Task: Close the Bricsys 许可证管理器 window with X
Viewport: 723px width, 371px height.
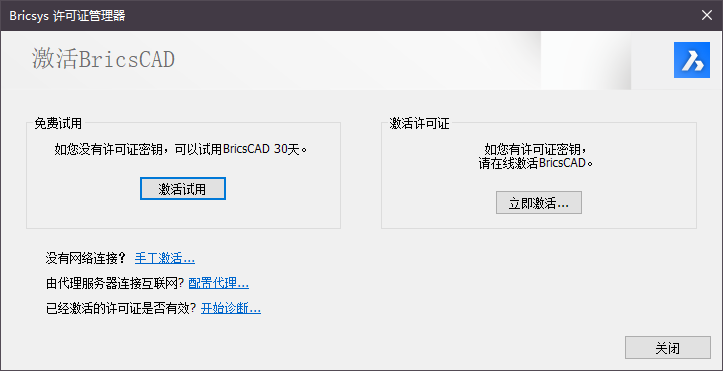Action: click(x=706, y=15)
